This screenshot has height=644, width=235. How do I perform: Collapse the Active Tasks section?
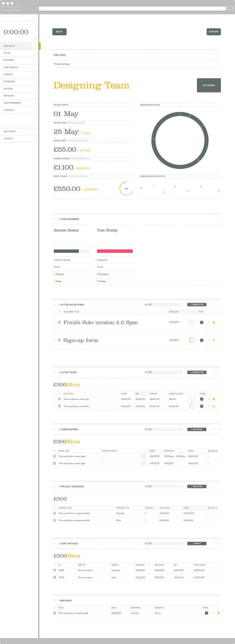tap(218, 372)
